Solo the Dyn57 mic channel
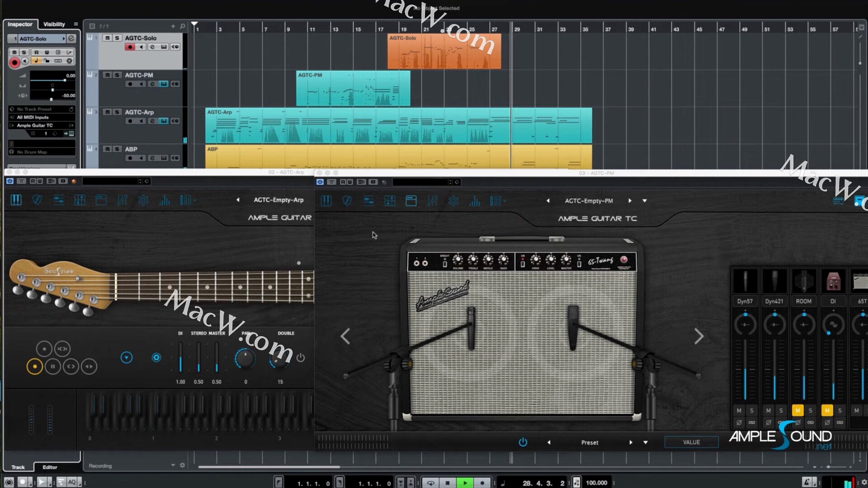This screenshot has width=868, height=488. (752, 410)
